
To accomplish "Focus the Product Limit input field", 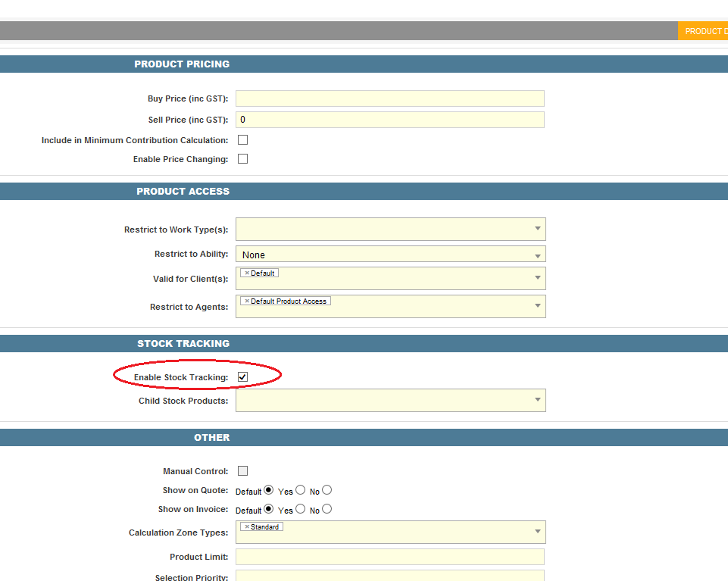I will [389, 557].
